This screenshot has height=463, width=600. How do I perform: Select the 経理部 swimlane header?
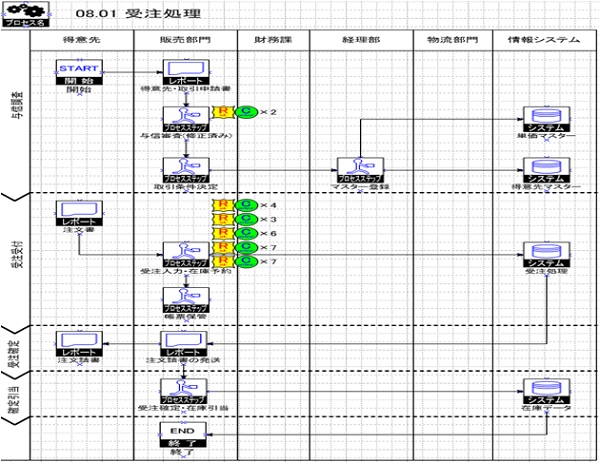[359, 39]
